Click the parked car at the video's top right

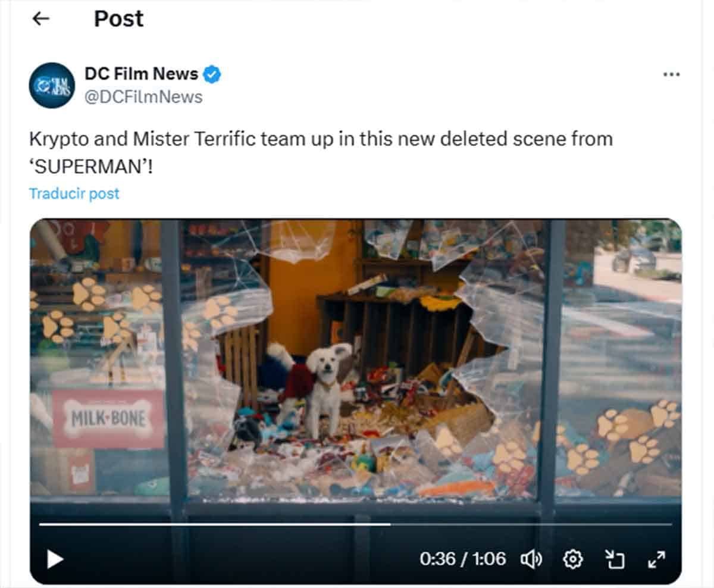634,258
